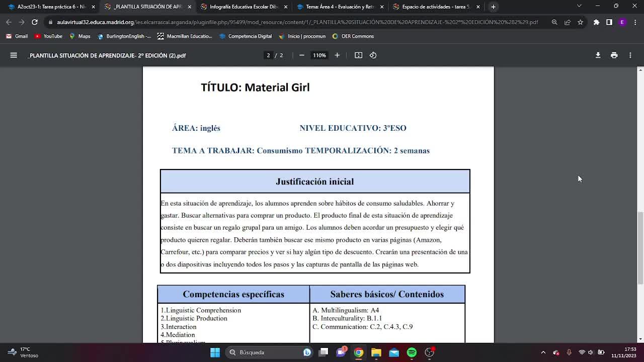The width and height of the screenshot is (644, 362).
Task: Close the Infografía Educativa Escolar tab
Action: (286, 7)
